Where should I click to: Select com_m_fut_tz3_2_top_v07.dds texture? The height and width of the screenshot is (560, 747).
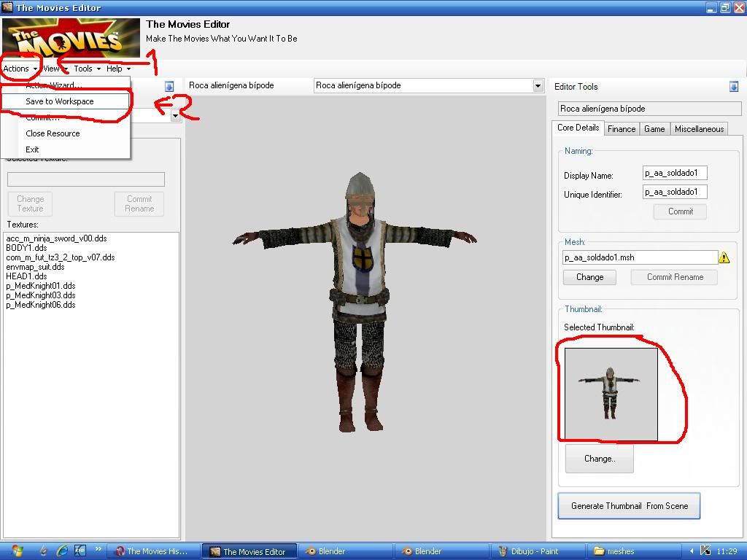tap(61, 257)
